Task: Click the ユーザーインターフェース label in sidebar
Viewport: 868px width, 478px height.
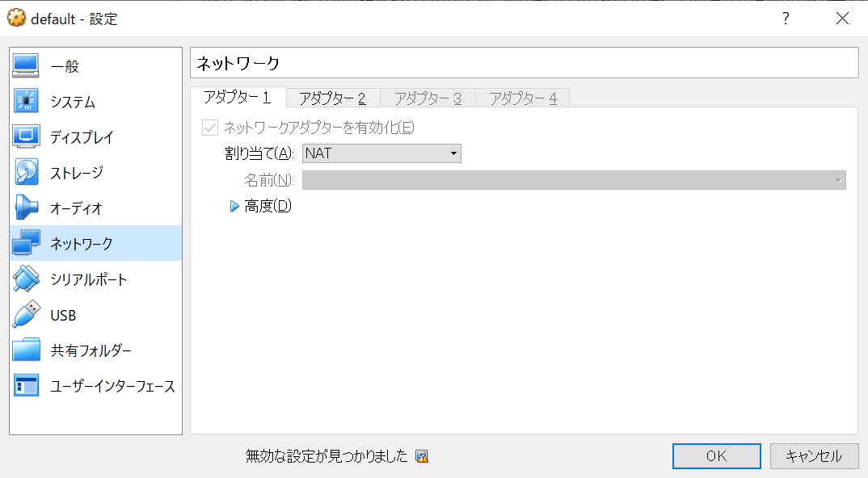Action: point(112,386)
